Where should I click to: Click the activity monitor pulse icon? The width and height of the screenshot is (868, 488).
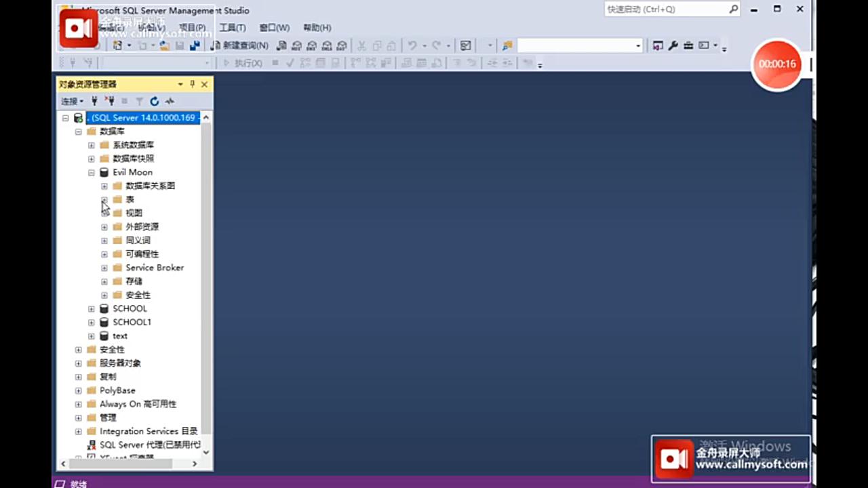(170, 101)
